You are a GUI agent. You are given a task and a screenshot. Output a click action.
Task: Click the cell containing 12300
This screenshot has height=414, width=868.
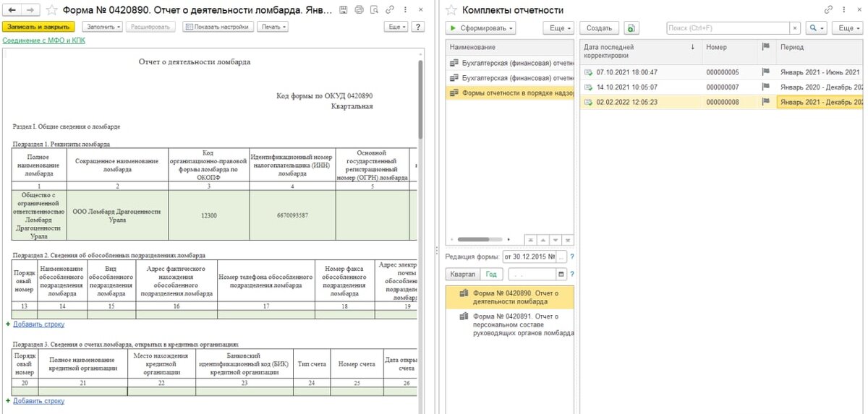[208, 215]
